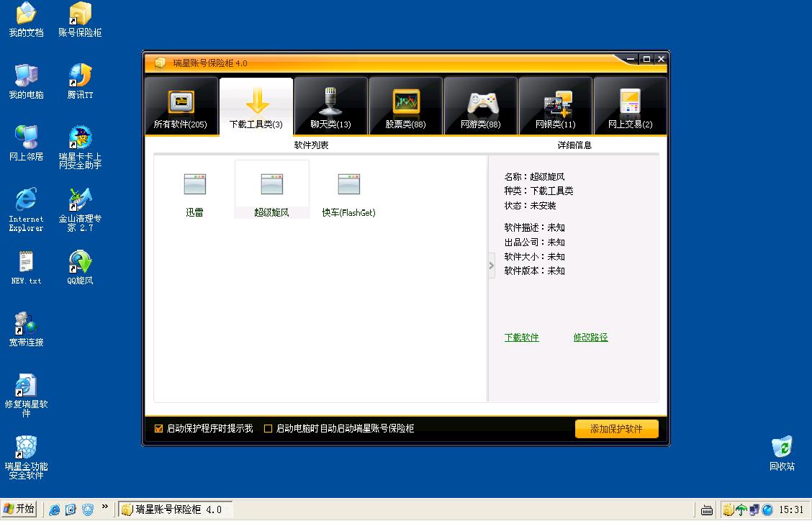Click the 下载软件 link
This screenshot has width=812, height=521.
click(521, 337)
